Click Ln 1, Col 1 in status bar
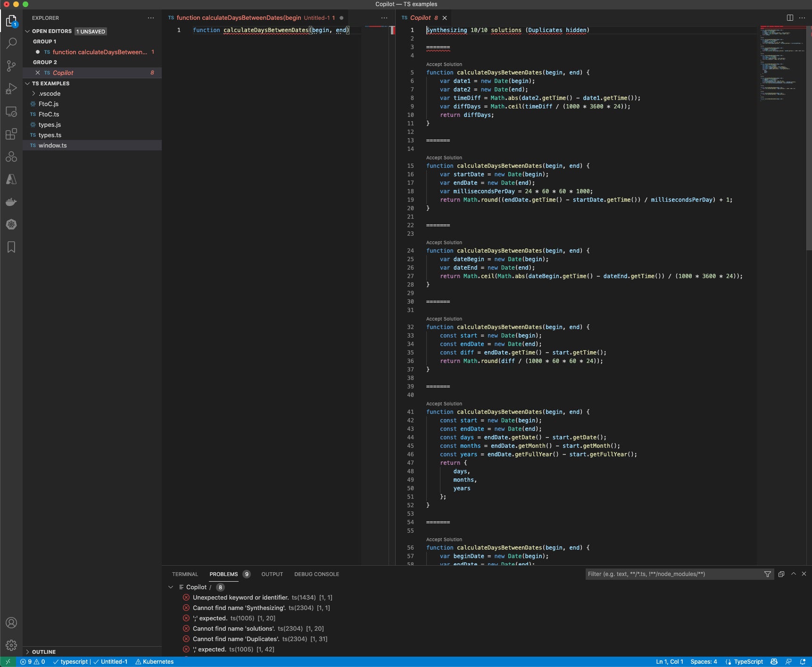 tap(669, 662)
